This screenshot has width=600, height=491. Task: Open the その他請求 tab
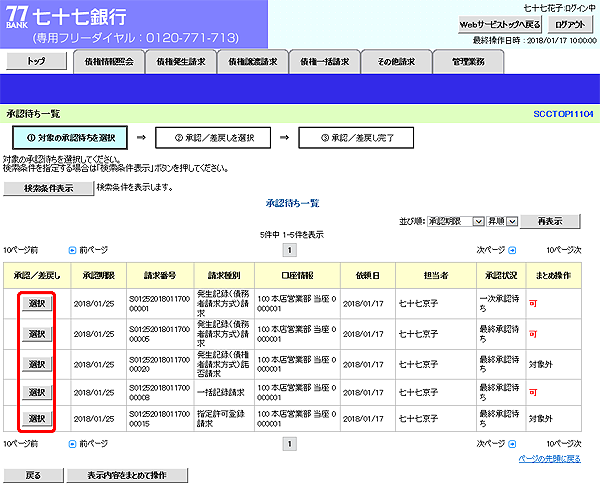tap(396, 62)
